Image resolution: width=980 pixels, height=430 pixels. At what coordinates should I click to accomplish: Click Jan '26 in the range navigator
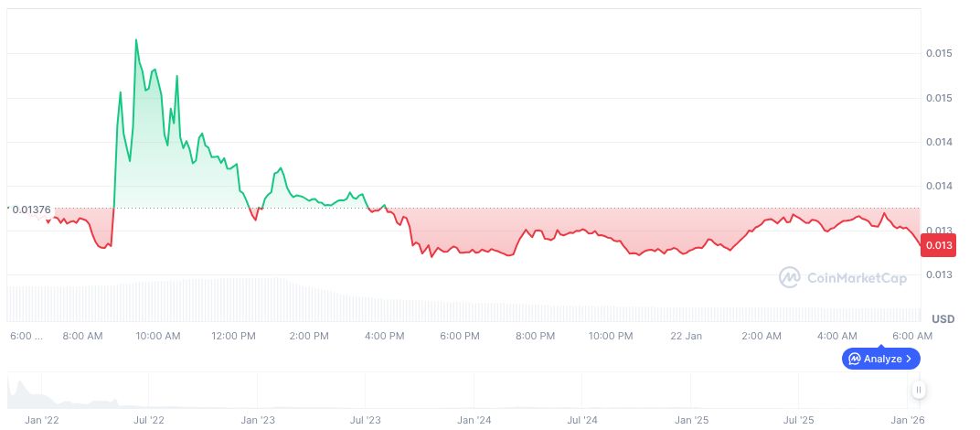coord(906,420)
